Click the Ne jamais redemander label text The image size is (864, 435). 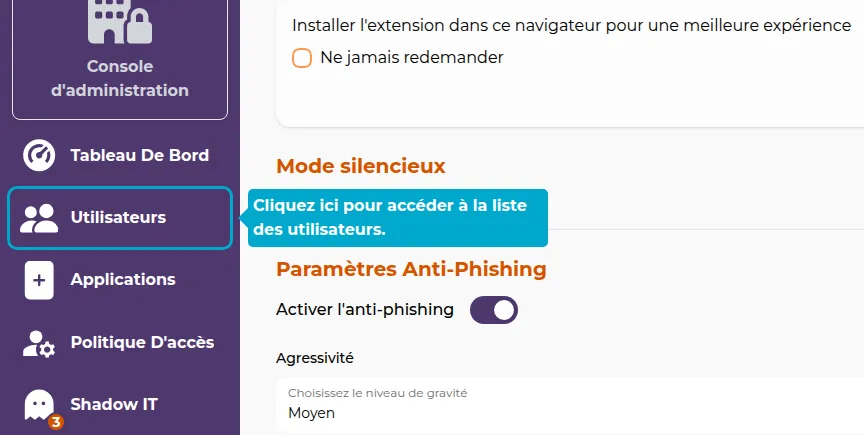click(x=411, y=58)
